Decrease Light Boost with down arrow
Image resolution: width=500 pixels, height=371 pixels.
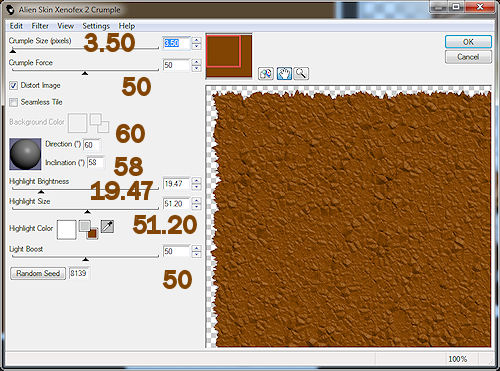coord(197,254)
